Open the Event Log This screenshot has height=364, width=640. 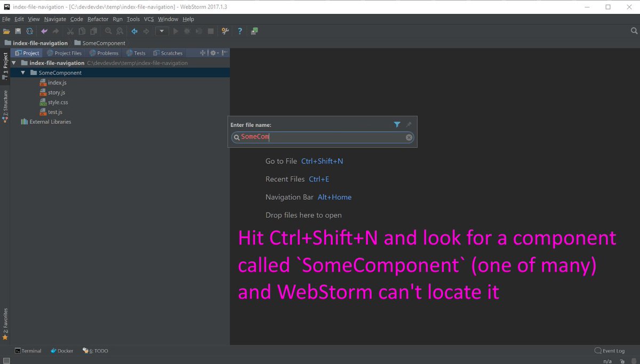610,351
